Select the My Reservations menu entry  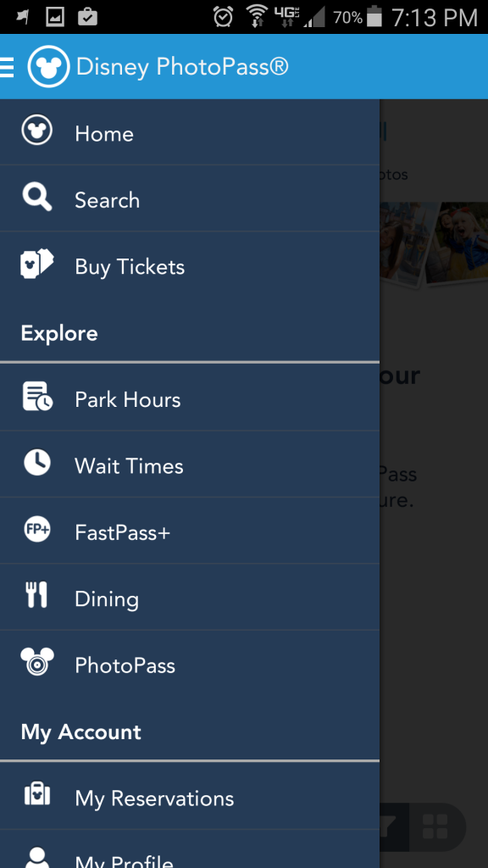(190, 796)
